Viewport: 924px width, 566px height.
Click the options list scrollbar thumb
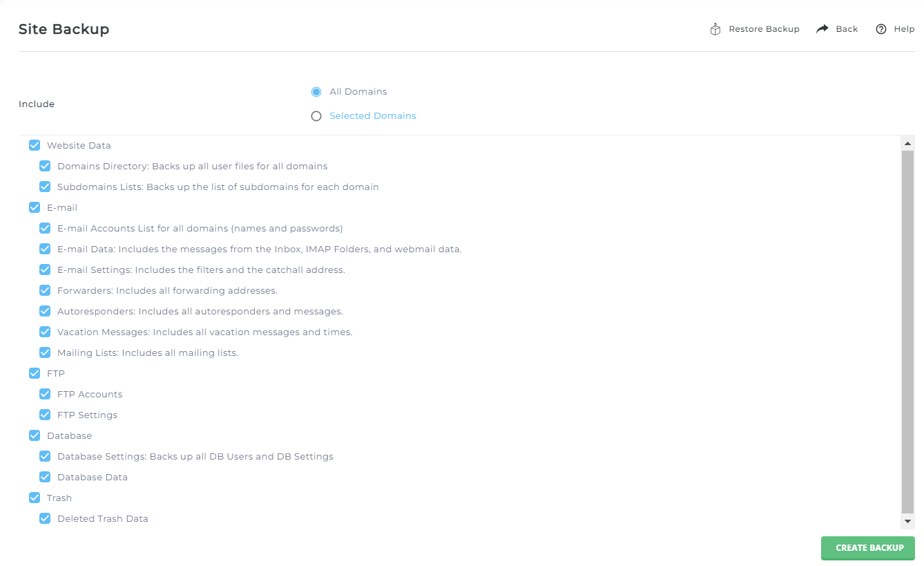pos(907,332)
